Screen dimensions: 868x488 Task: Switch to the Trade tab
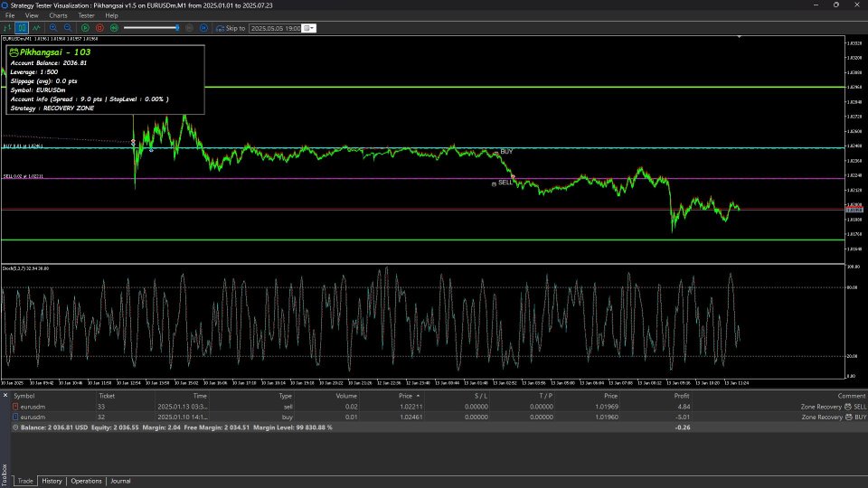coord(25,481)
